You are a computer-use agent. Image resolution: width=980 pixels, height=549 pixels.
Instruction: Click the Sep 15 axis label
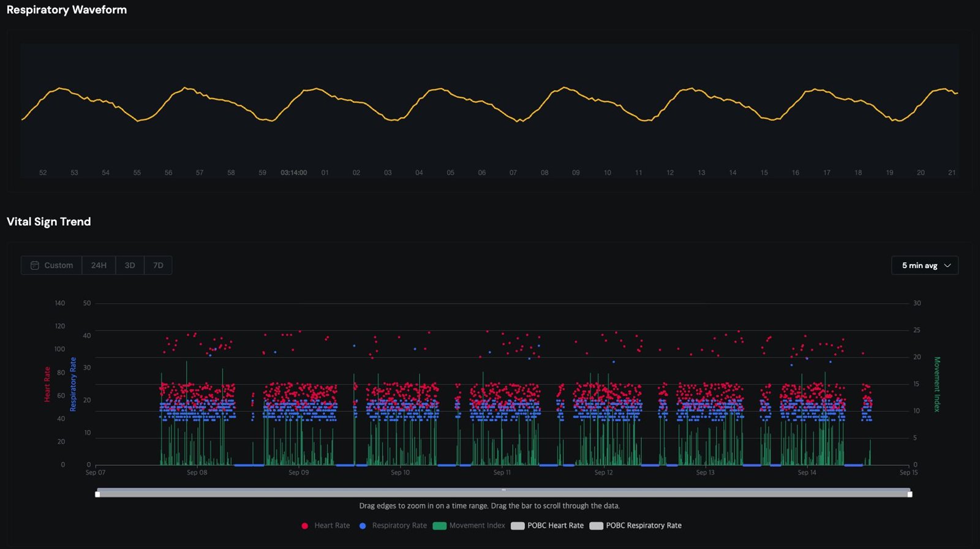pos(908,472)
